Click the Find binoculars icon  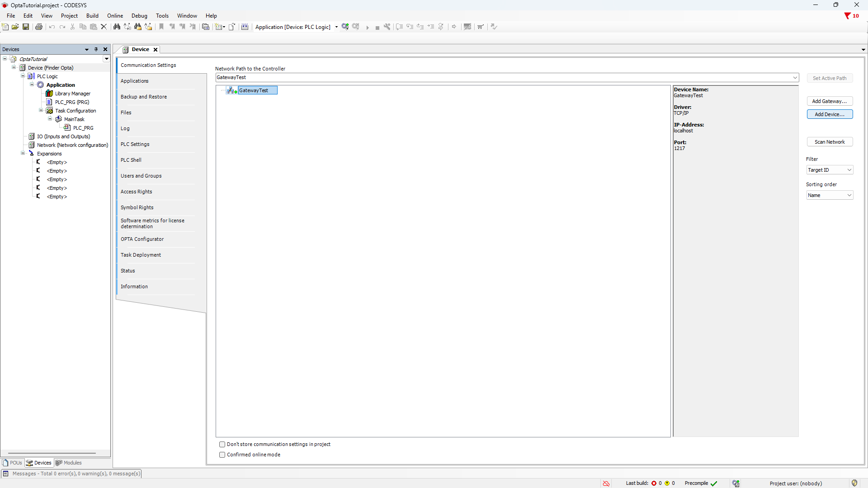pos(117,27)
